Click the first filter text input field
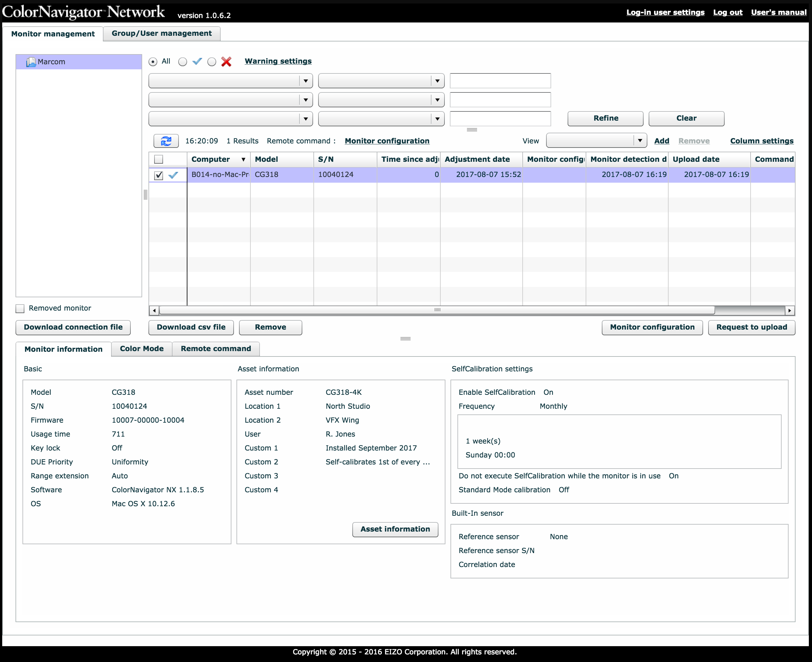The image size is (812, 662). (x=500, y=81)
